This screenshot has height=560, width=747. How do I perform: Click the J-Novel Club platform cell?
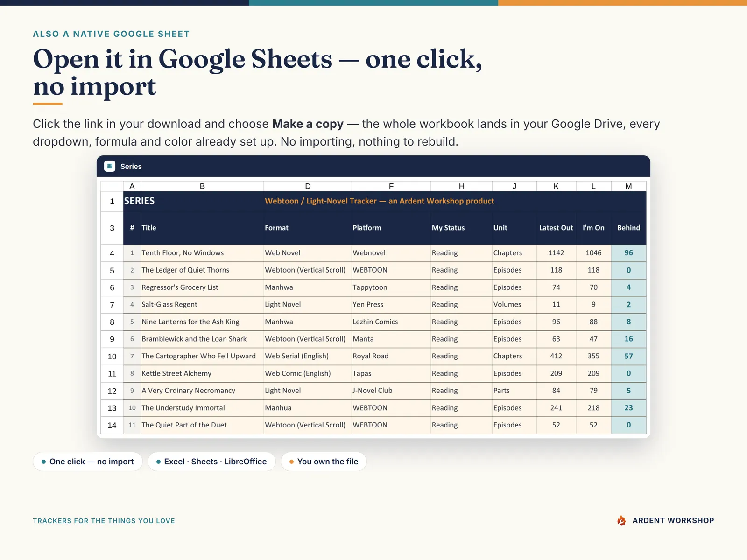coord(391,391)
